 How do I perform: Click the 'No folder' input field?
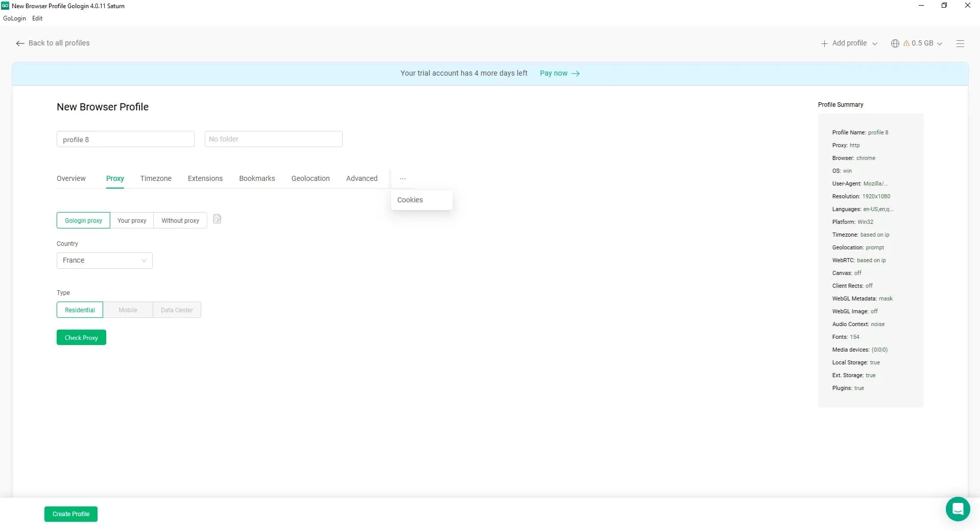click(x=273, y=138)
